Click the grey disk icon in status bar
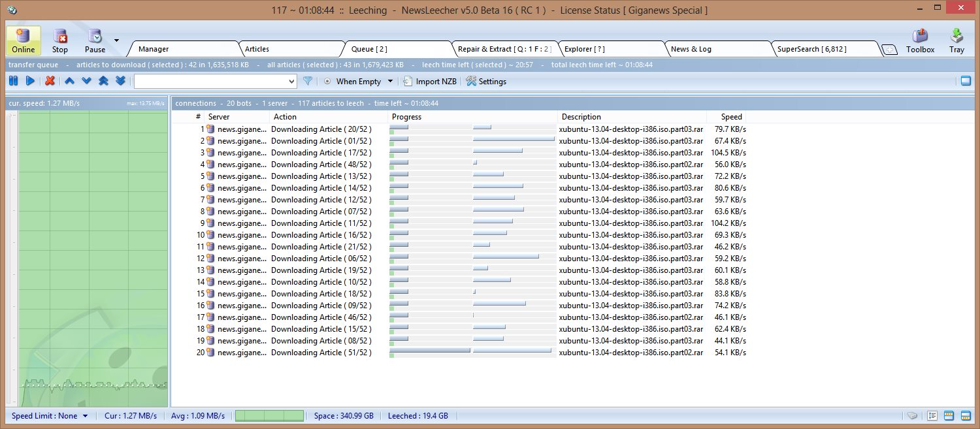Viewport: 980px width, 429px height. pos(913,416)
